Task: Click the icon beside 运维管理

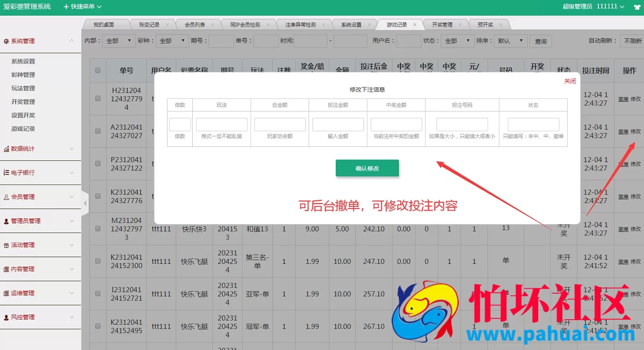Action: point(6,293)
